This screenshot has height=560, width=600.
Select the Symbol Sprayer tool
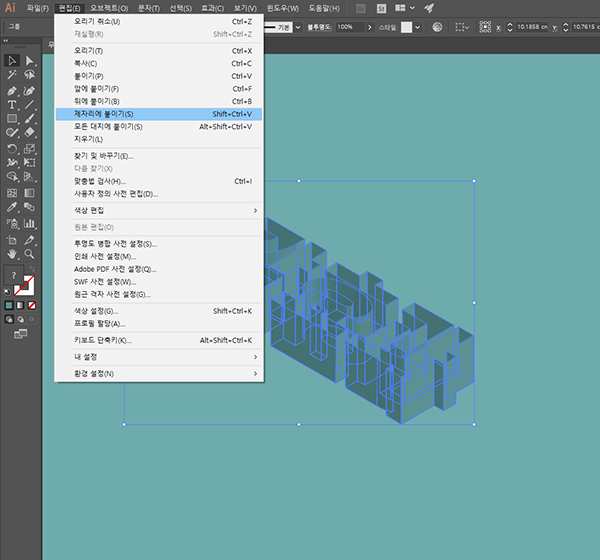[x=12, y=224]
